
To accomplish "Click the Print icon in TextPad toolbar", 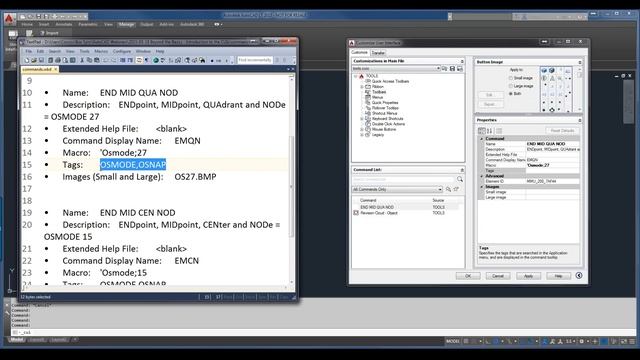I will (58, 60).
